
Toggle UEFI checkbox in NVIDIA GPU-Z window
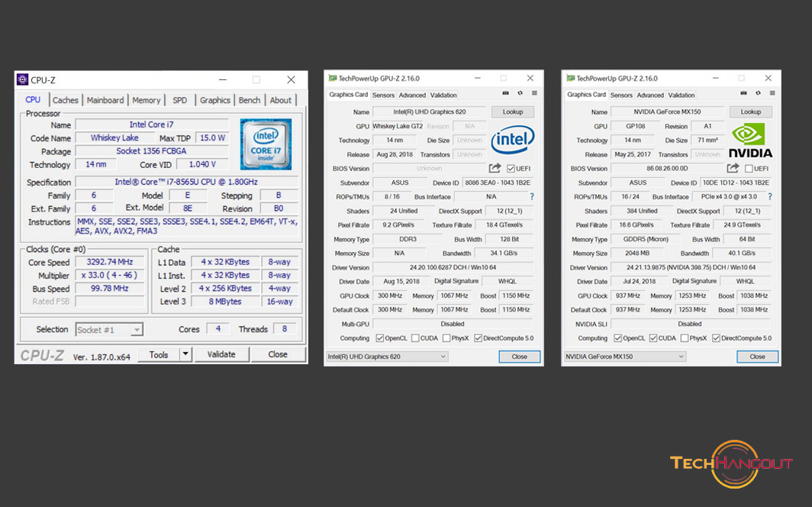point(749,168)
